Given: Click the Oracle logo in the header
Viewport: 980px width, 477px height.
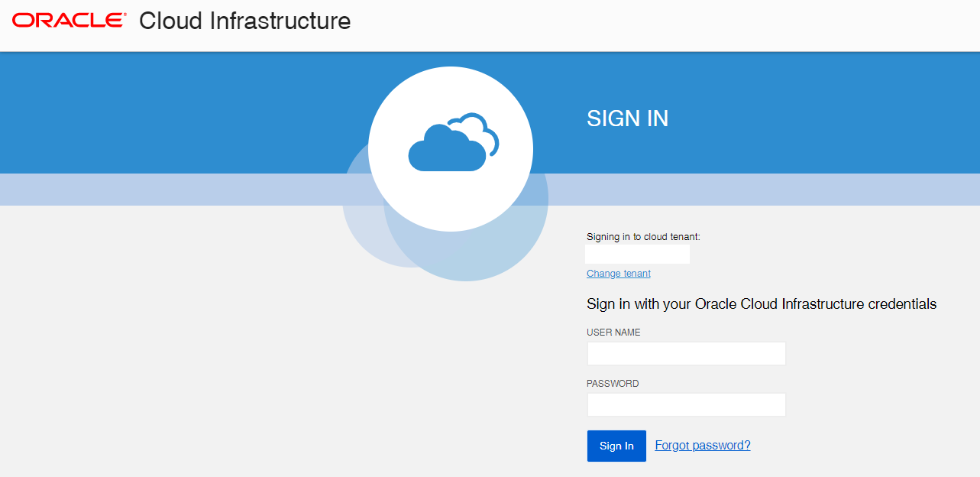Looking at the screenshot, I should pyautogui.click(x=70, y=21).
